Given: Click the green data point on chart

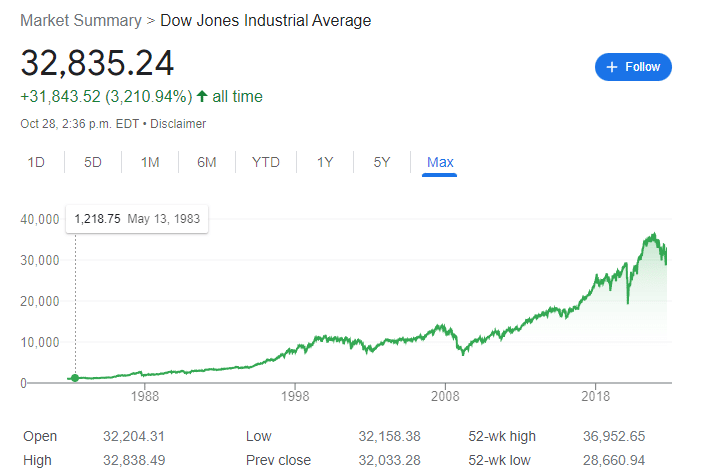Looking at the screenshot, I should point(75,378).
